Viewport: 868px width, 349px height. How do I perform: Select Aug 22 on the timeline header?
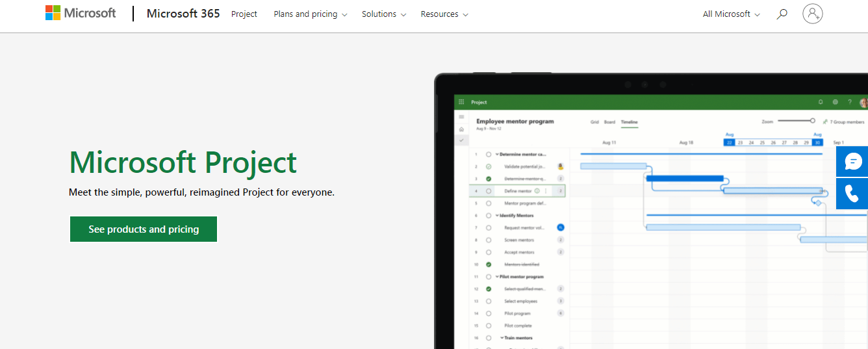730,142
